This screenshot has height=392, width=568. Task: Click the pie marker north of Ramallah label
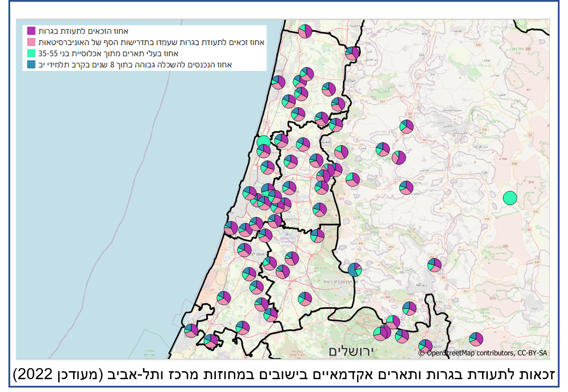434,265
